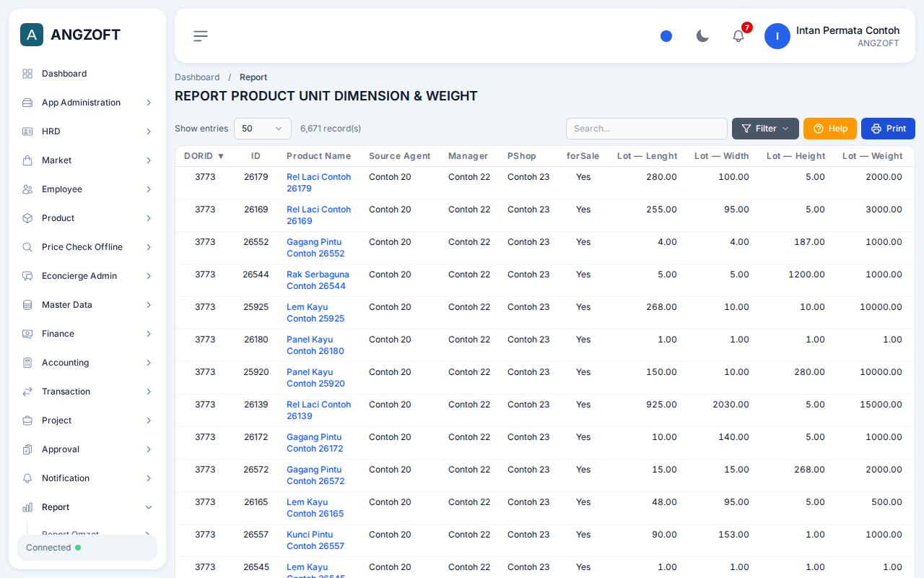Toggle the sidebar hamburger menu
The image size is (924, 578).
click(201, 36)
